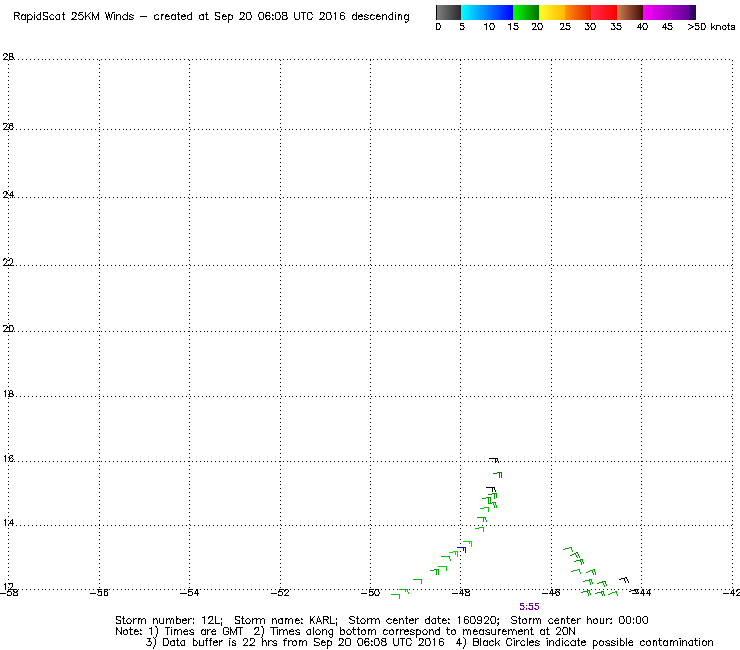Select the red 30-35 knots legend color
The image size is (740, 650).
click(604, 12)
